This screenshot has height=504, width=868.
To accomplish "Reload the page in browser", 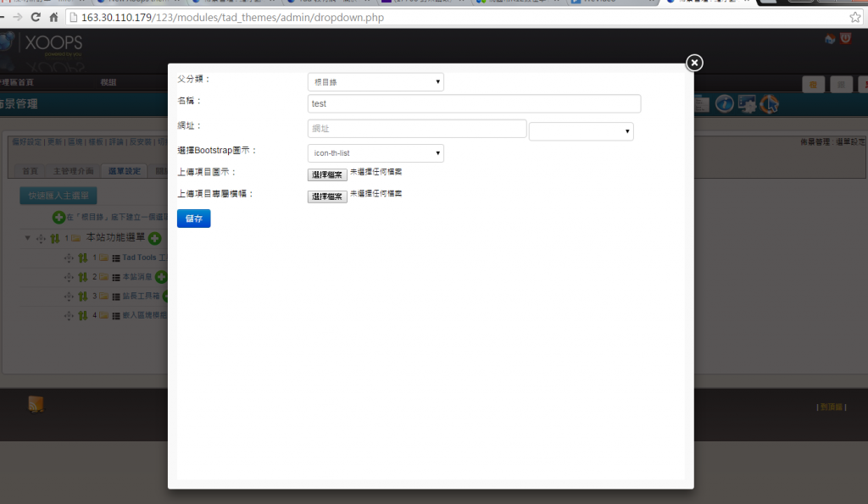I will pyautogui.click(x=36, y=17).
